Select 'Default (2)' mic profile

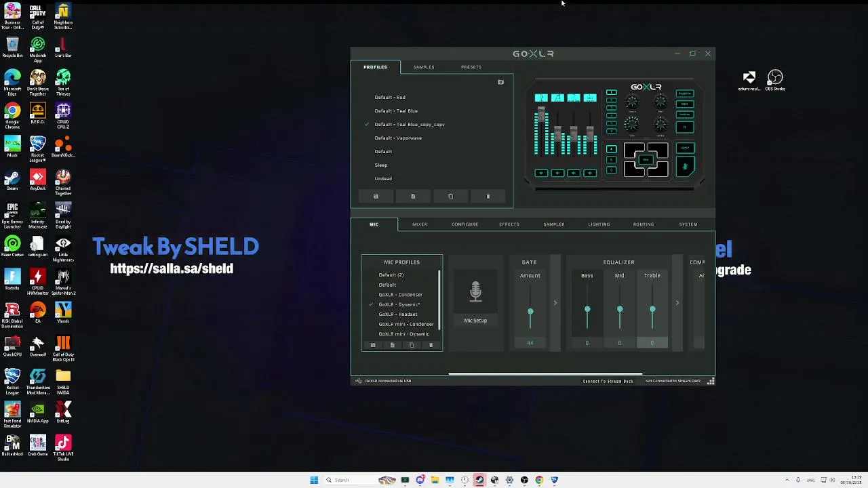391,275
